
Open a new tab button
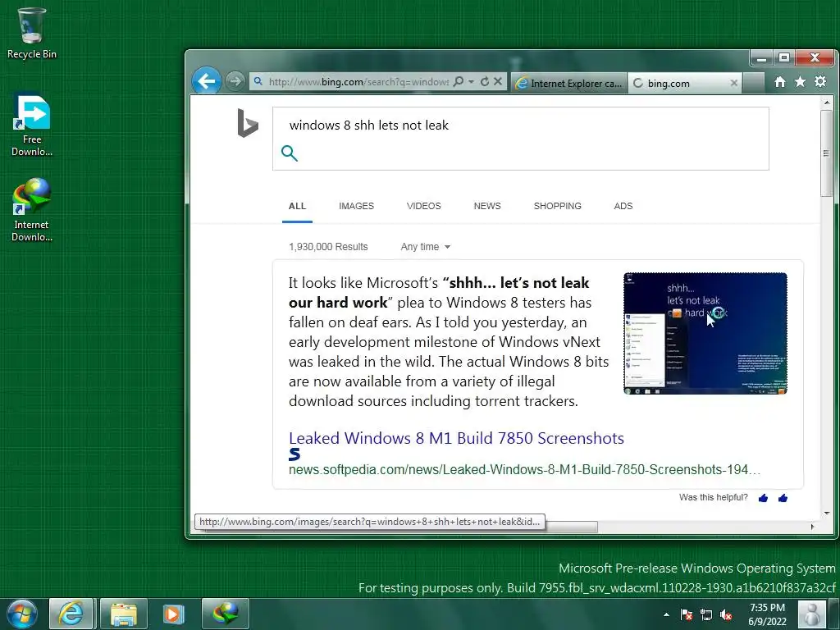click(x=754, y=83)
